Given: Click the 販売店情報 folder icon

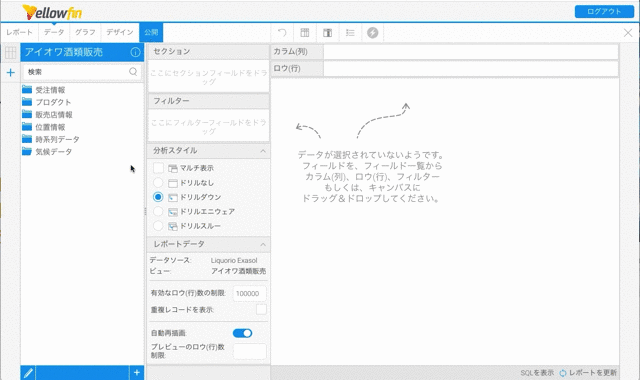Looking at the screenshot, I should pos(27,114).
